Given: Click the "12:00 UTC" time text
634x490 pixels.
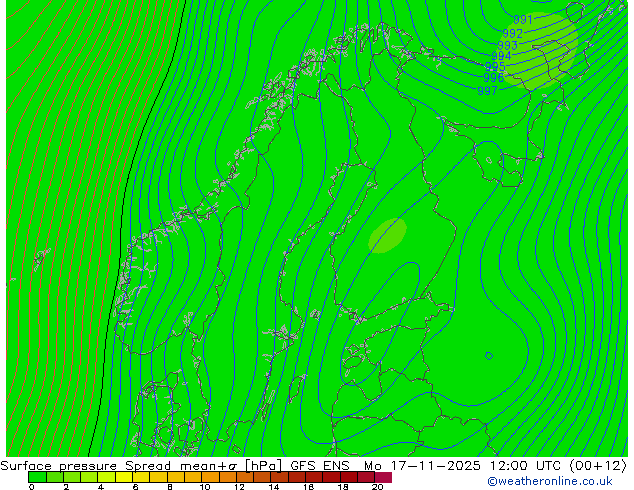Looking at the screenshot, I should click(526, 466).
